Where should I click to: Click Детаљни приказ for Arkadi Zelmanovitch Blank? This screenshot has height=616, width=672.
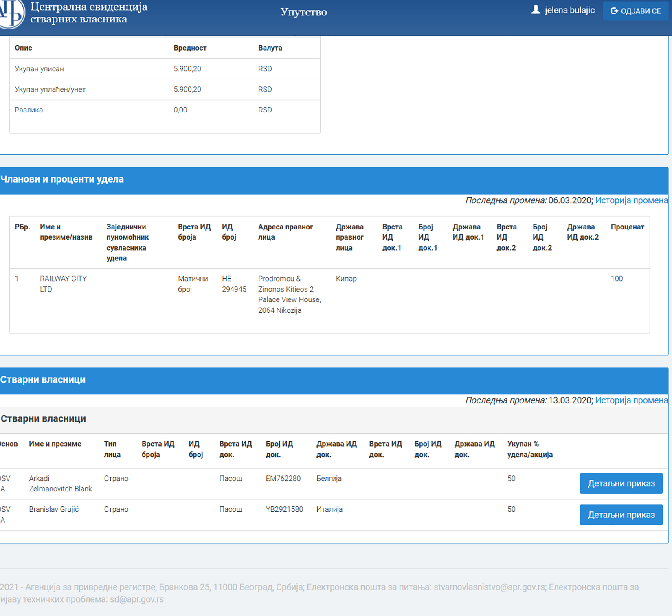point(621,483)
